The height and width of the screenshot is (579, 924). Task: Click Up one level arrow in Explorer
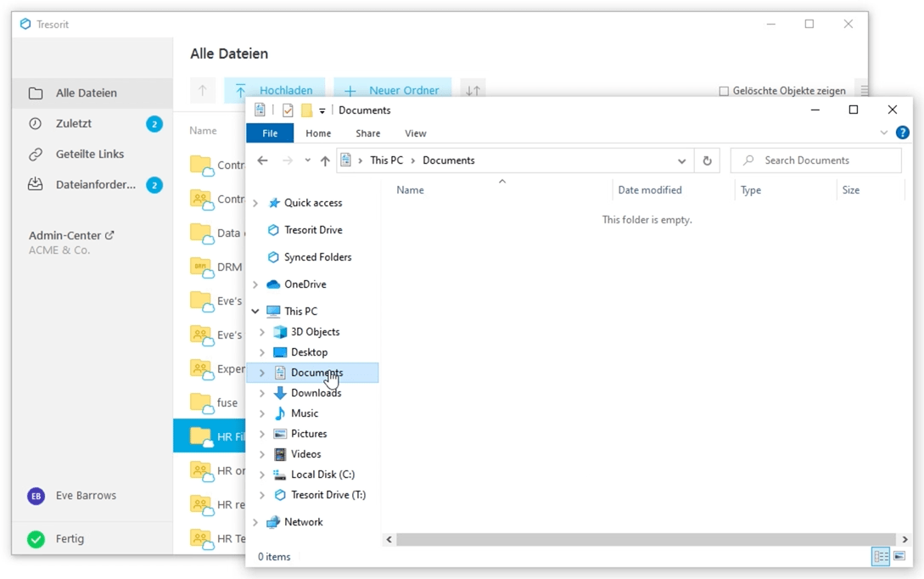click(x=325, y=160)
